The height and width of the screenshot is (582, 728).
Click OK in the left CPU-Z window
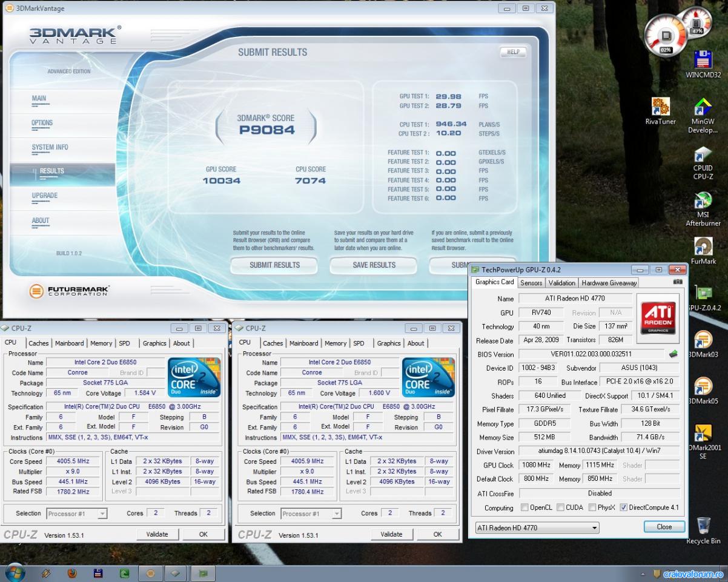[x=204, y=534]
